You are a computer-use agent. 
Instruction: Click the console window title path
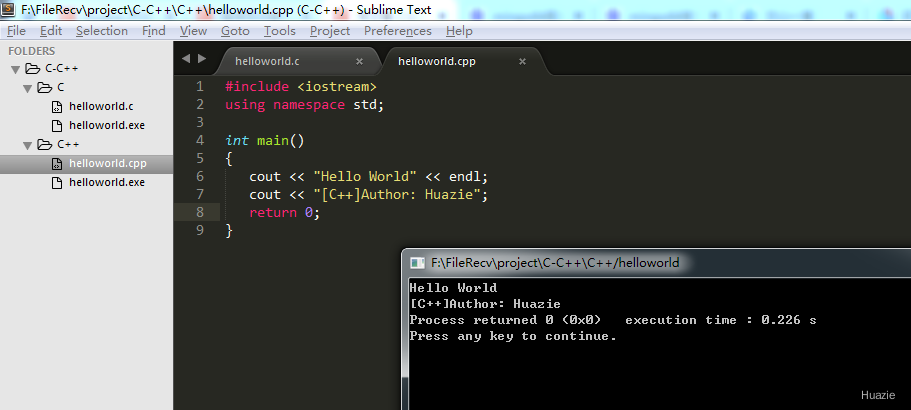[555, 263]
